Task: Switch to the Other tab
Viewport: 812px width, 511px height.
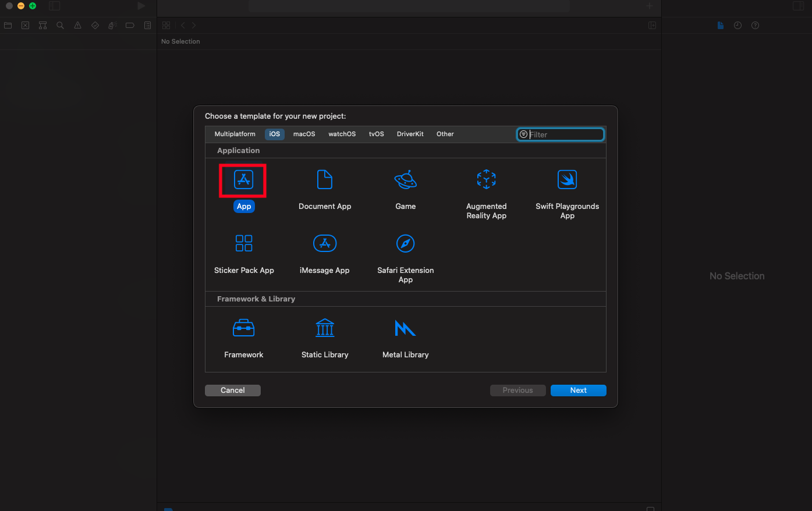Action: (x=445, y=134)
